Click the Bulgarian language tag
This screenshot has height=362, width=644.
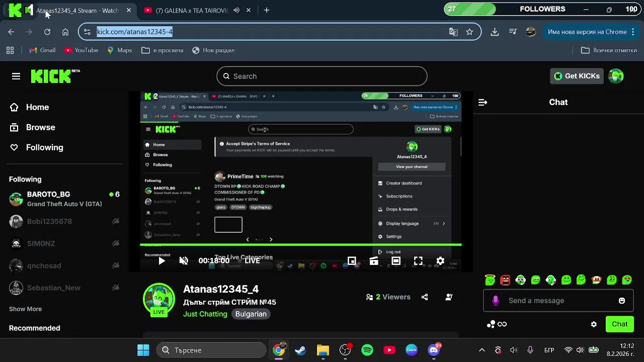tap(251, 314)
